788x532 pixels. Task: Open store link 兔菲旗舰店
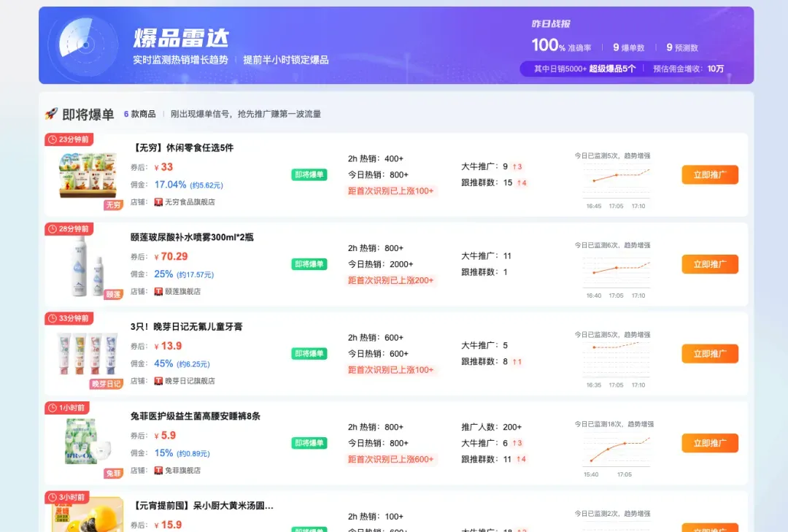183,471
